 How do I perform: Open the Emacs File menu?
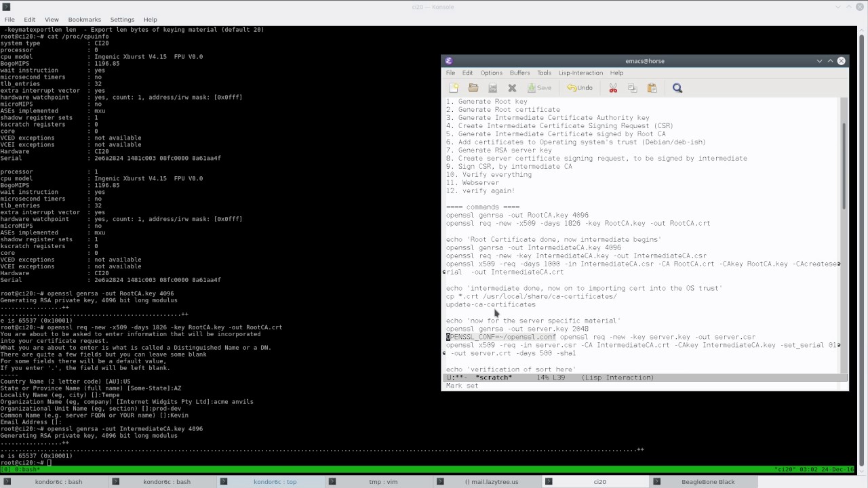pyautogui.click(x=450, y=73)
